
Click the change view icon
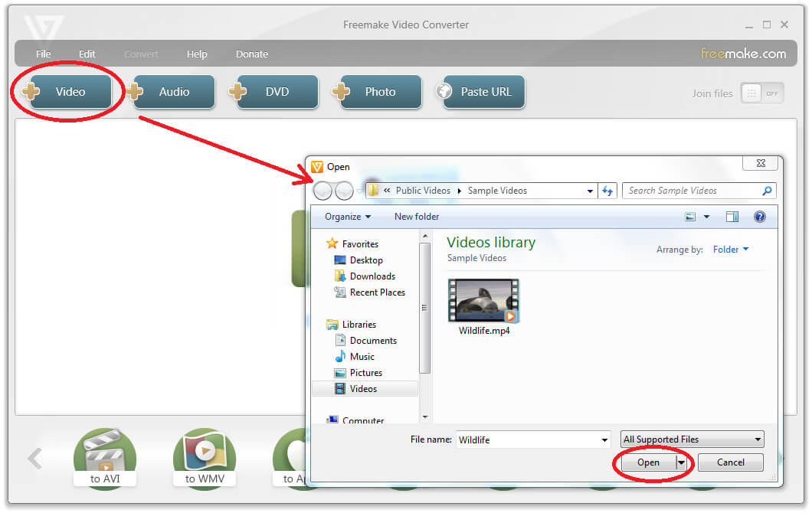pyautogui.click(x=690, y=217)
